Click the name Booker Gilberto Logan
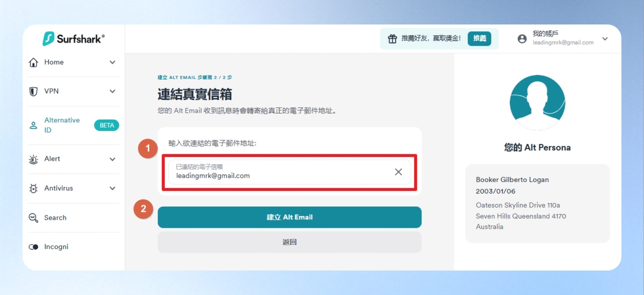This screenshot has width=644, height=295. tap(512, 180)
